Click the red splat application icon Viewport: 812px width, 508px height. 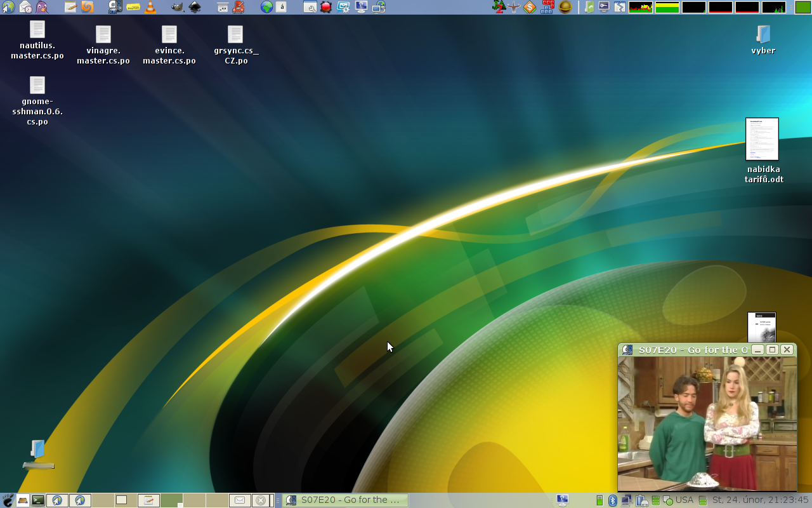[x=326, y=7]
